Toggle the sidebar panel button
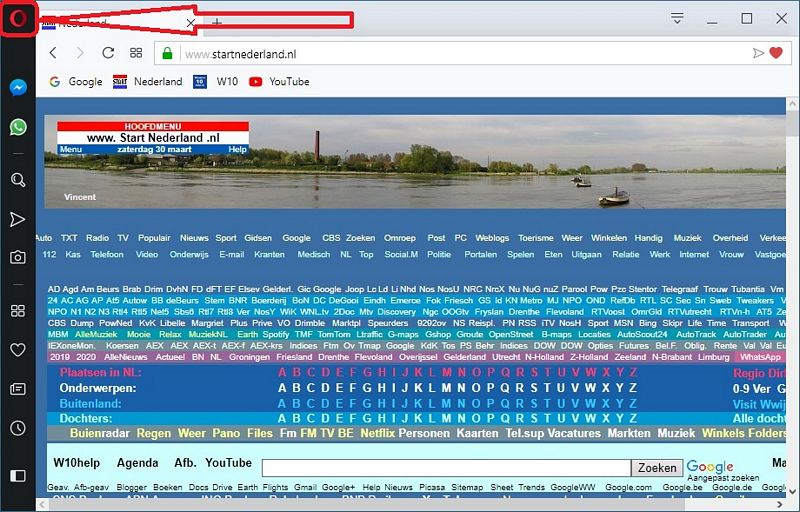The height and width of the screenshot is (512, 800). (x=18, y=476)
